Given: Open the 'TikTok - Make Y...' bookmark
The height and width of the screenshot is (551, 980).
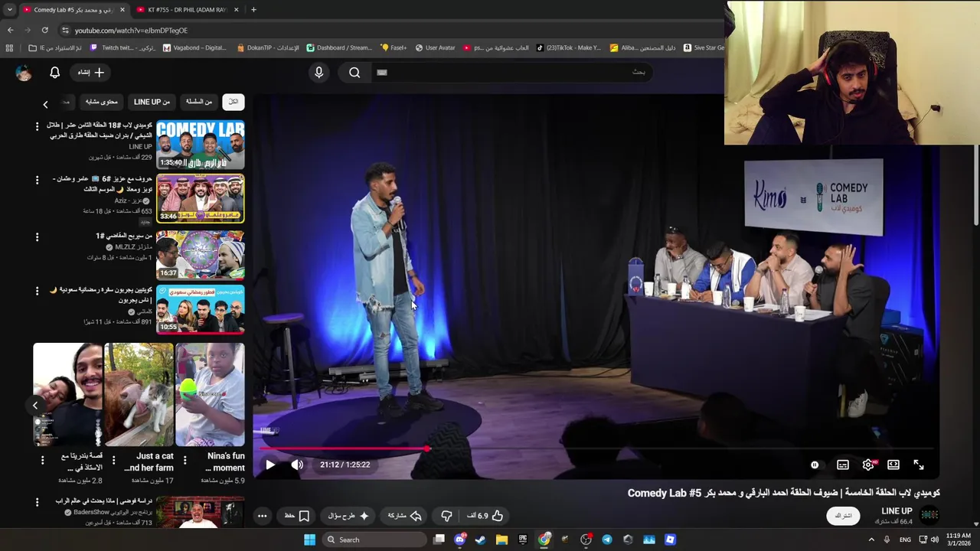Looking at the screenshot, I should (569, 47).
